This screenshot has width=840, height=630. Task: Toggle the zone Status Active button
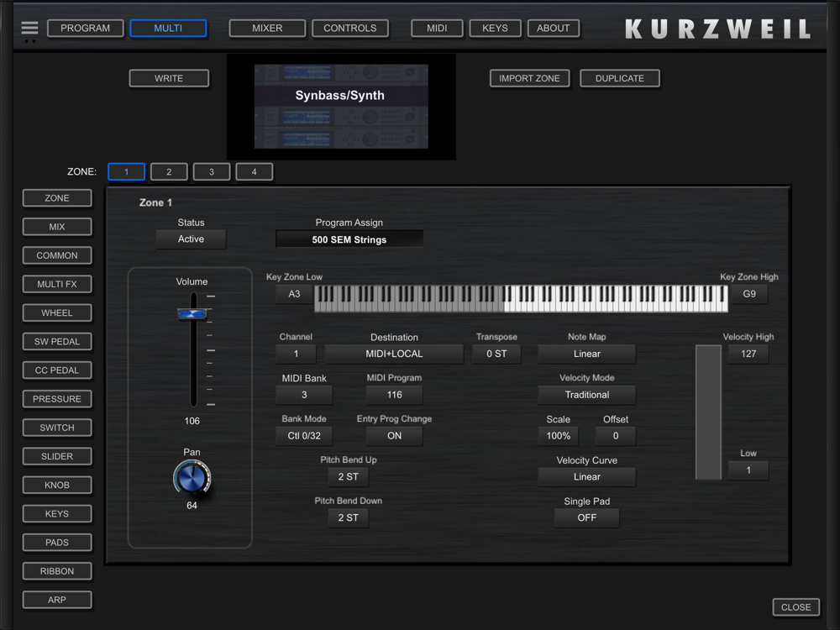point(191,239)
